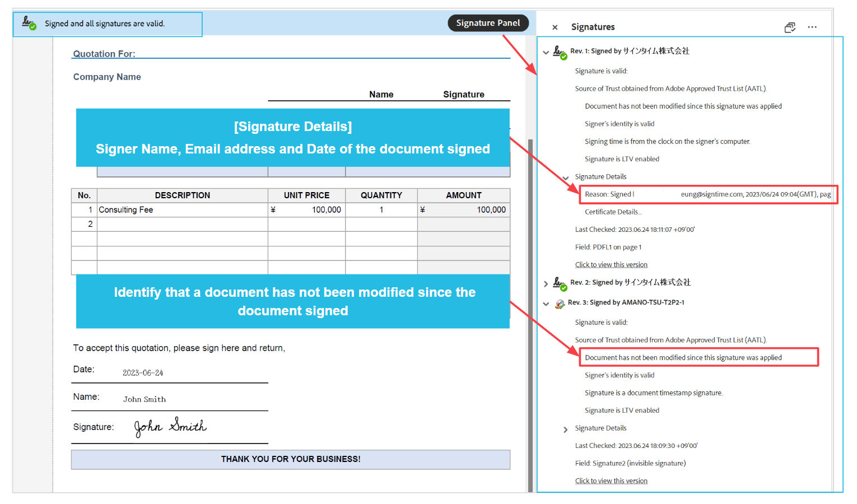Click the date value 2023-06-24
857x504 pixels.
coord(143,373)
